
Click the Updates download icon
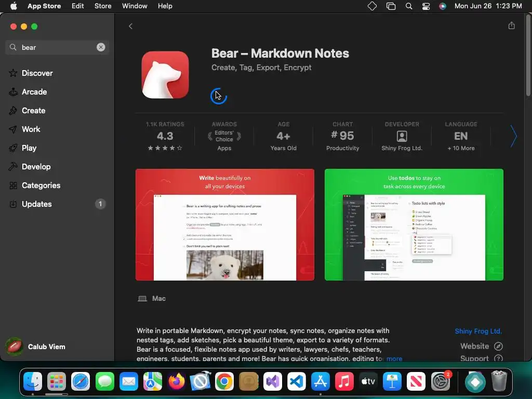[13, 204]
